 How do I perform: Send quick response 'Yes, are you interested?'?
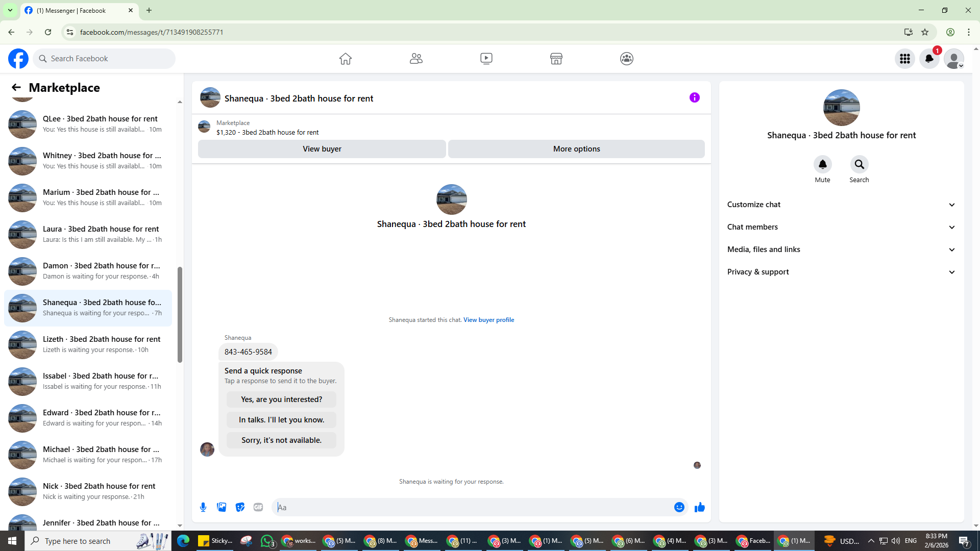point(281,399)
